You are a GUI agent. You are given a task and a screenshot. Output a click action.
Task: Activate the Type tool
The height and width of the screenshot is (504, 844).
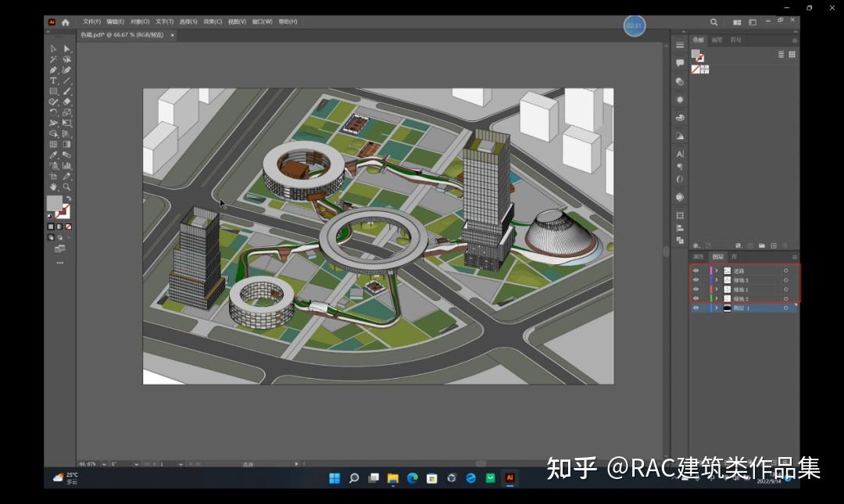click(53, 80)
